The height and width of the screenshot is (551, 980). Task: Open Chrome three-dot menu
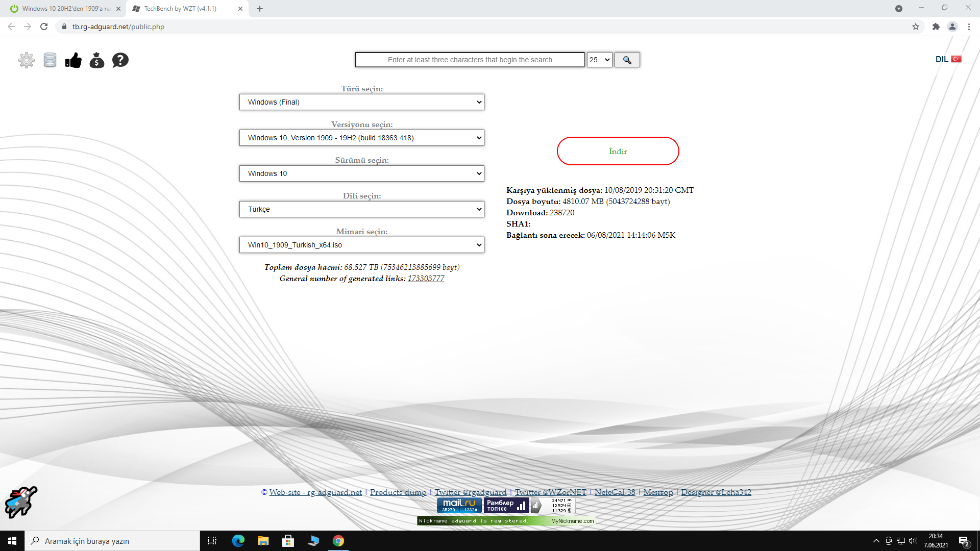point(969,27)
